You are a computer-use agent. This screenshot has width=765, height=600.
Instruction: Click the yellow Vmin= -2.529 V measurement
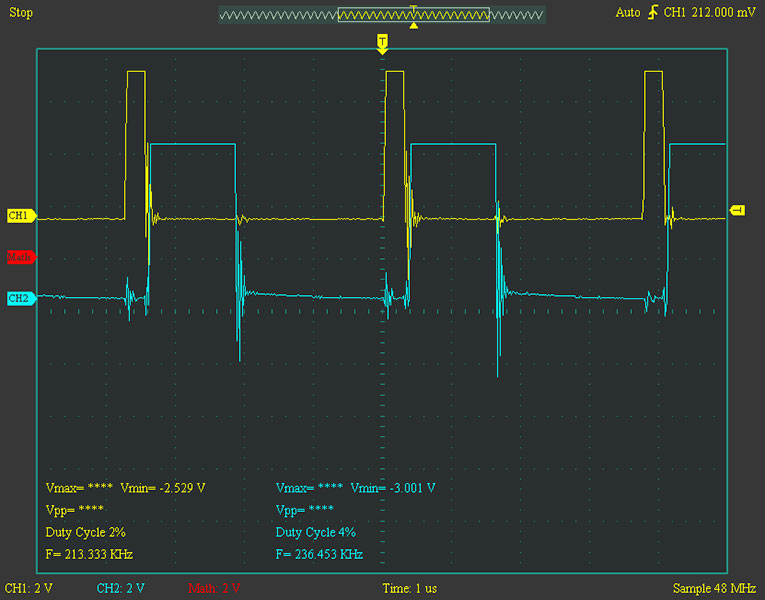pos(162,488)
